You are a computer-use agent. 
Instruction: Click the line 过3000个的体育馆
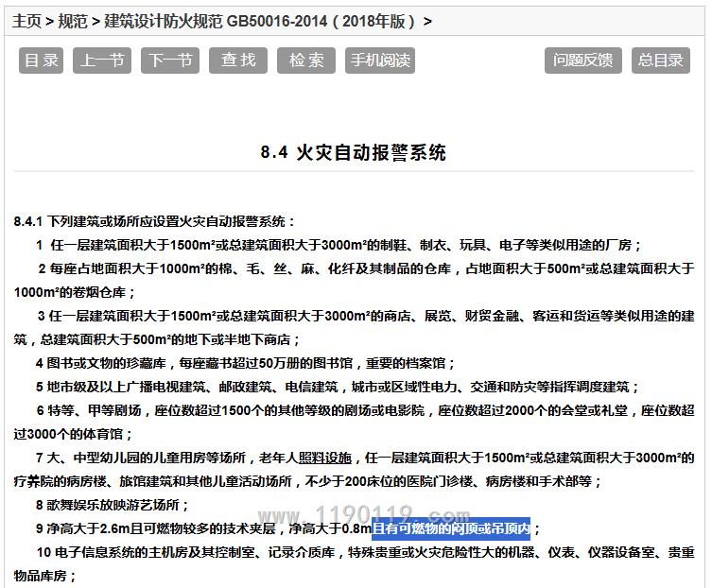point(73,434)
